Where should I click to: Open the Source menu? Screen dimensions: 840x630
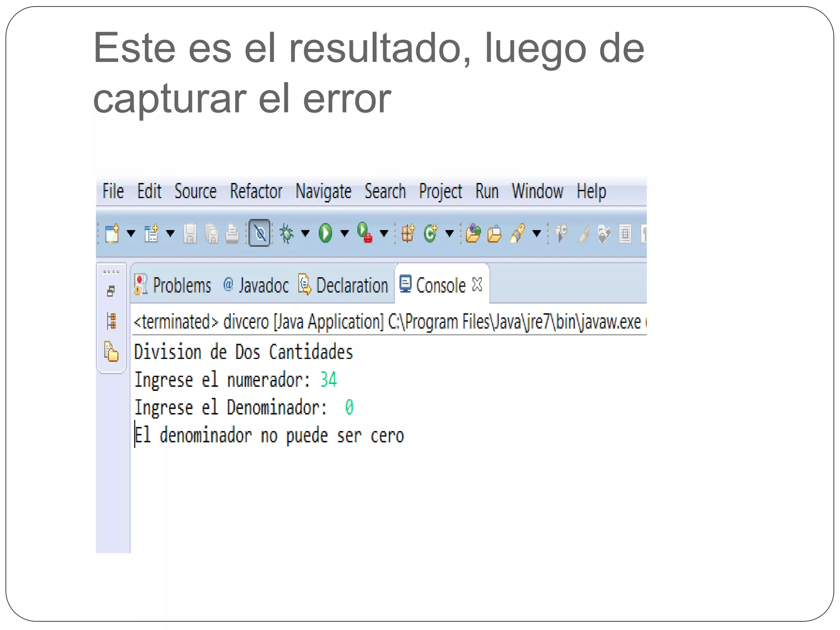point(196,191)
